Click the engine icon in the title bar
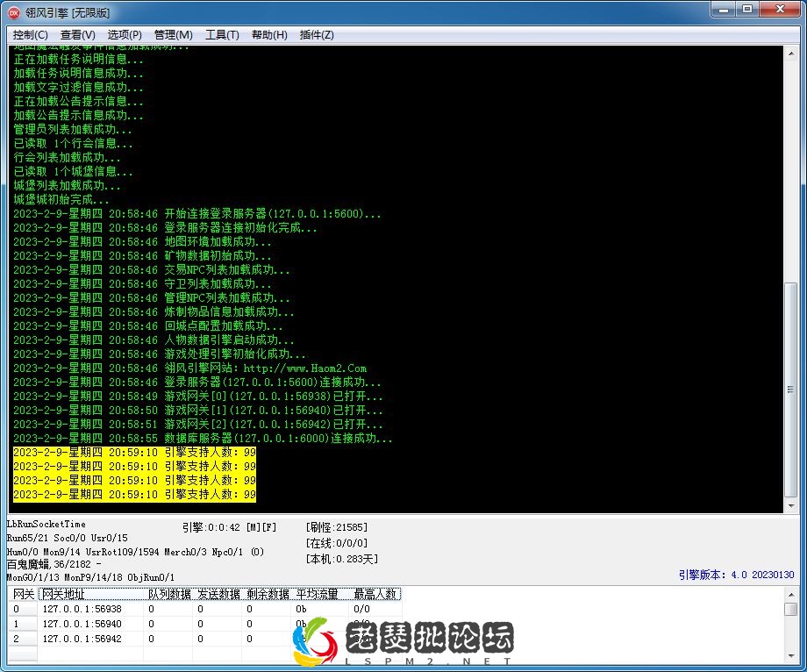The image size is (807, 672). (13, 11)
